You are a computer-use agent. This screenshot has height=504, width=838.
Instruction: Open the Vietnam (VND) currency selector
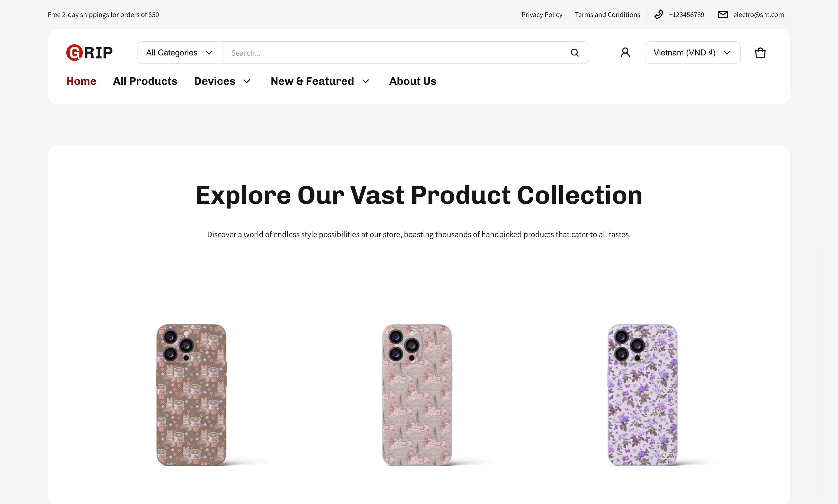point(692,53)
